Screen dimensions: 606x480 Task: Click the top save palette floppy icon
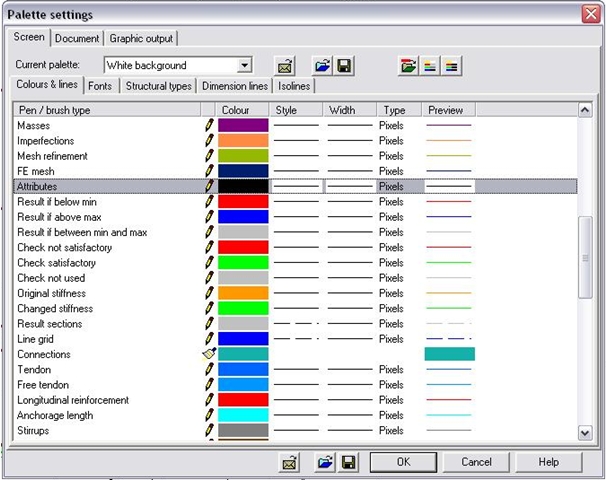click(343, 66)
